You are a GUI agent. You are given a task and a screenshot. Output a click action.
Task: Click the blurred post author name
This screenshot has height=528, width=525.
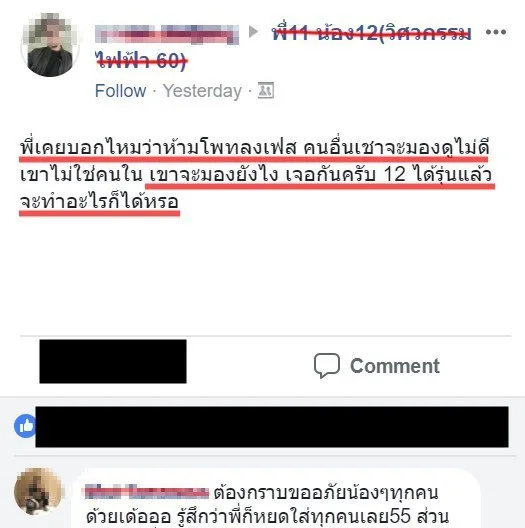pyautogui.click(x=167, y=34)
